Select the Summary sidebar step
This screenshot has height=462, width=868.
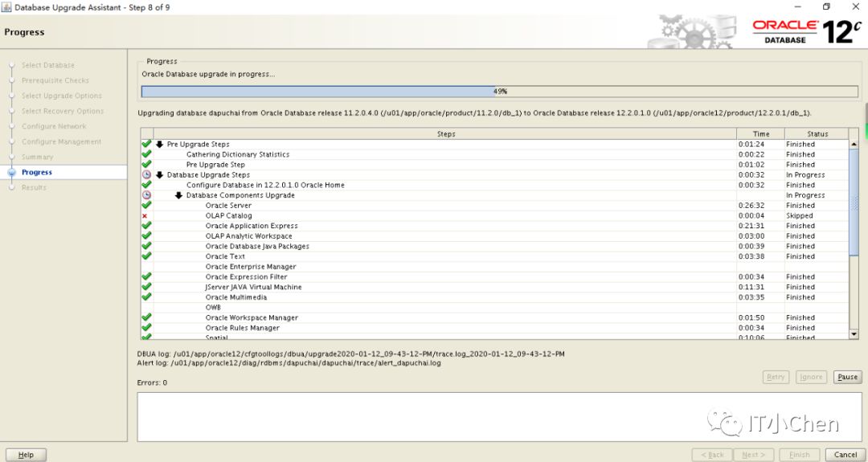click(37, 157)
